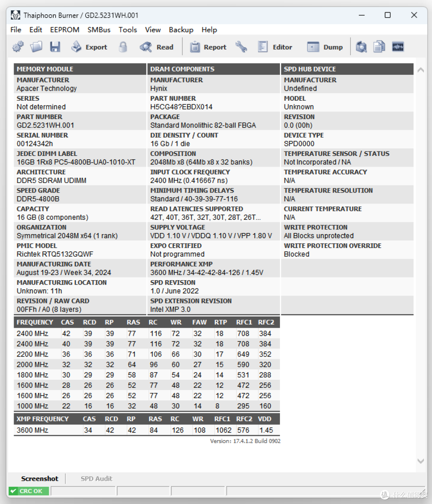Click the Version 17.4.1.2 Build 0902 text

[245, 441]
